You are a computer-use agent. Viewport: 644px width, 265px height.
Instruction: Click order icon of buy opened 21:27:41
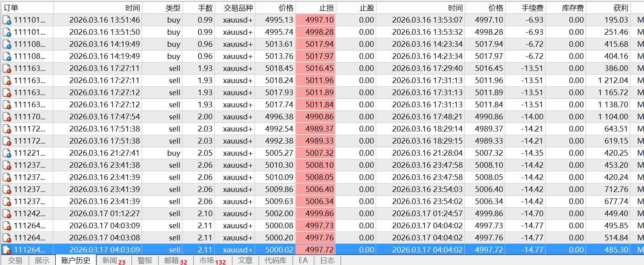(x=7, y=153)
